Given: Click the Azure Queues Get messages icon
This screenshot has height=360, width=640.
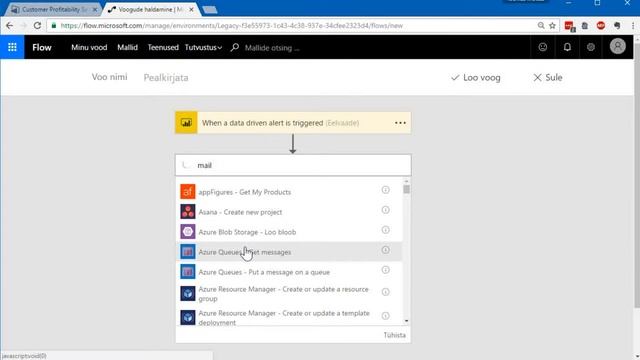Looking at the screenshot, I should tap(188, 251).
